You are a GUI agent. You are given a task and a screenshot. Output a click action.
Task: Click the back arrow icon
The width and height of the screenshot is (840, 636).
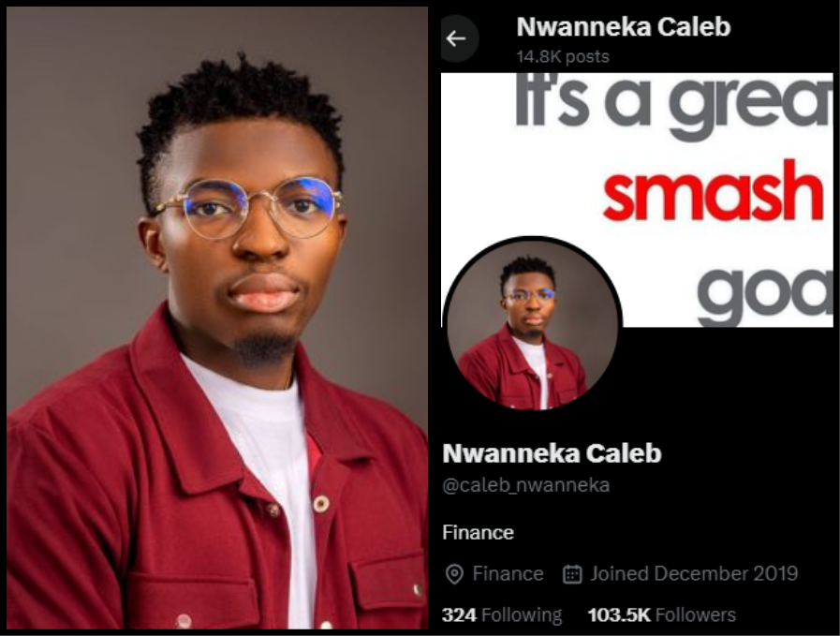click(456, 38)
